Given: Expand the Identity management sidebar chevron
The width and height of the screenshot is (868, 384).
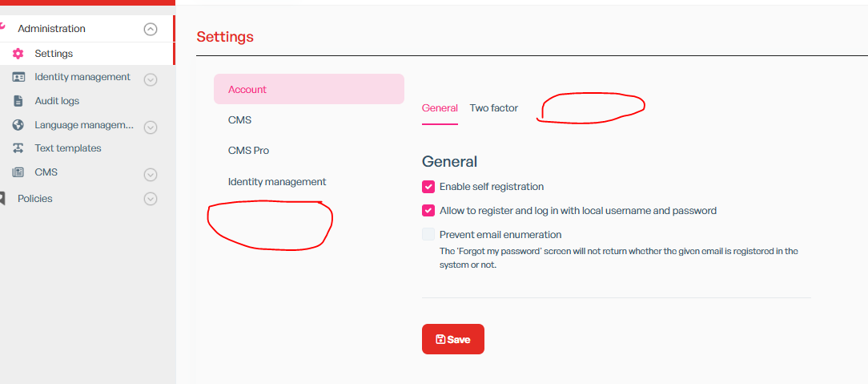Looking at the screenshot, I should [x=150, y=79].
